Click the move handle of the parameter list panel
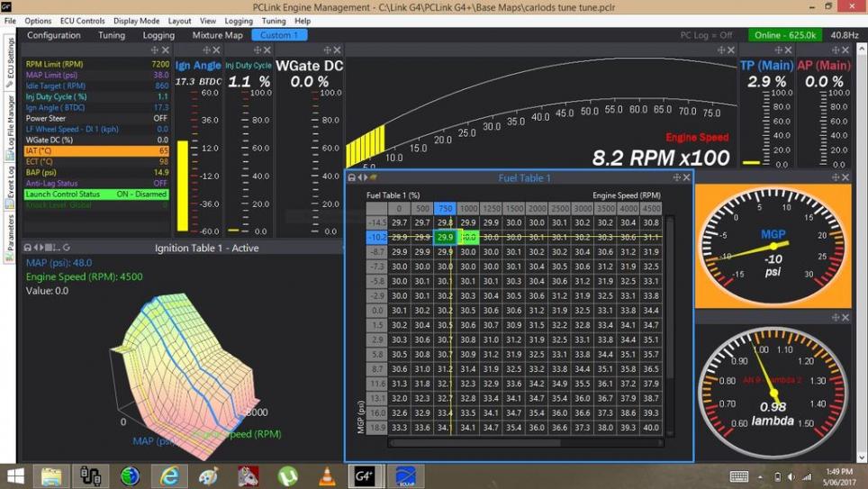 coord(155,50)
